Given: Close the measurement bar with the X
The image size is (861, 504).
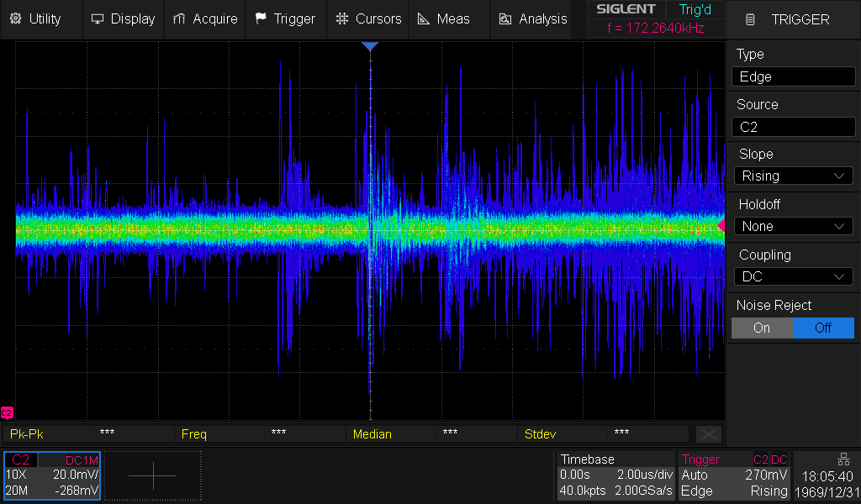Looking at the screenshot, I should (x=708, y=433).
